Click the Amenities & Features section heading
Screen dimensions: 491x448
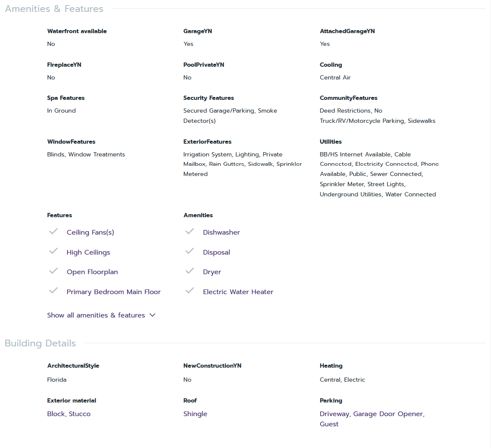[x=54, y=9]
